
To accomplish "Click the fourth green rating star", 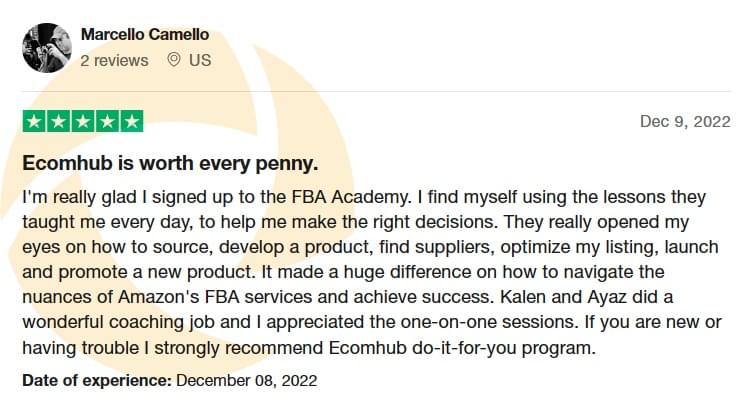I will [x=107, y=121].
